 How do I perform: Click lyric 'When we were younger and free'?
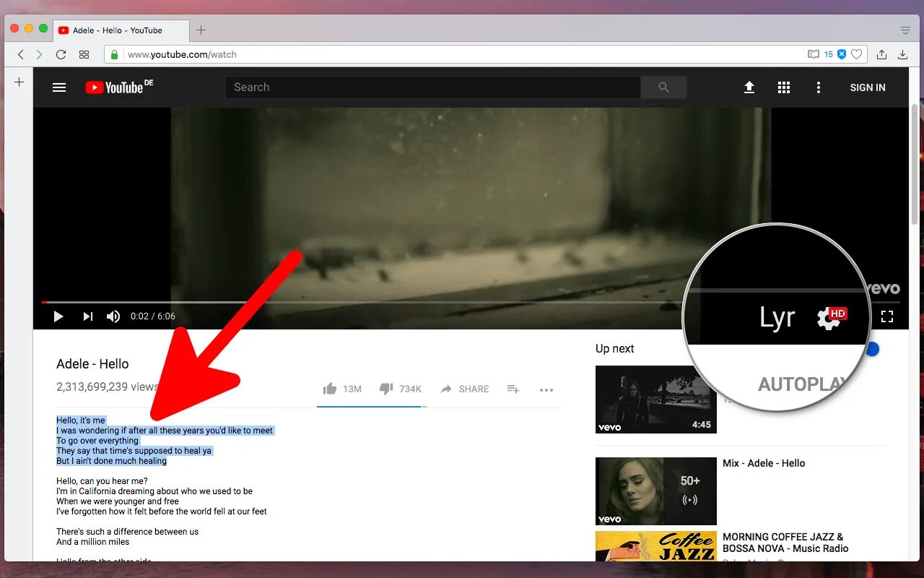tap(118, 501)
